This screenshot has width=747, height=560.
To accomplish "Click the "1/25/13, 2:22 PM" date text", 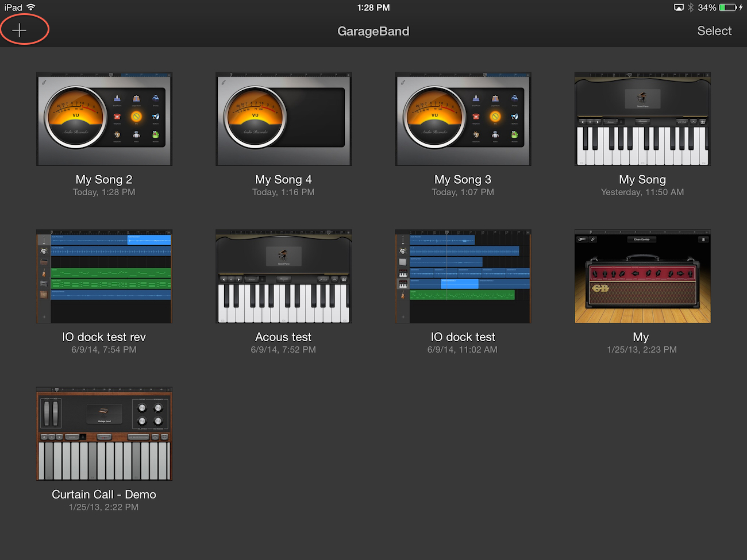I will coord(103,507).
